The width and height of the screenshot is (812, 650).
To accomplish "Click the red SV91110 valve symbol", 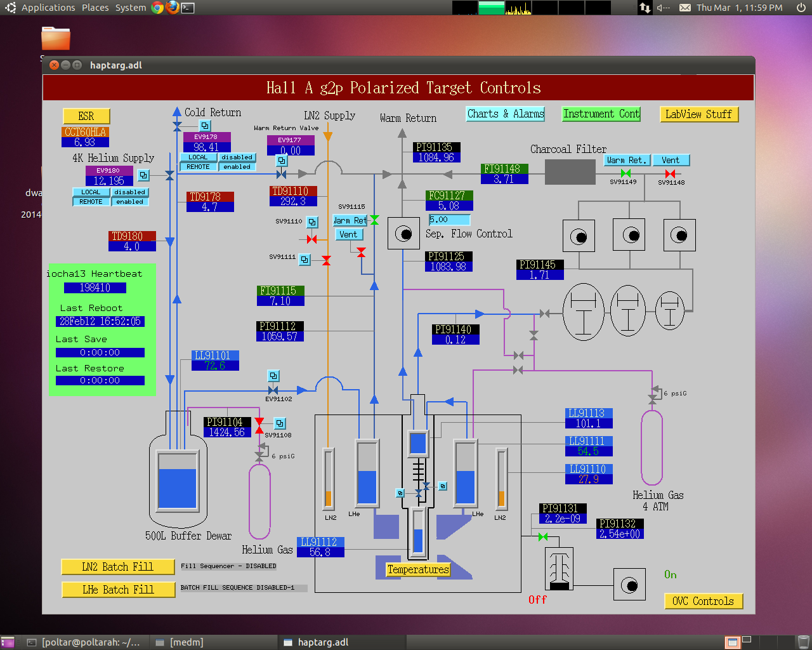I will click(311, 239).
